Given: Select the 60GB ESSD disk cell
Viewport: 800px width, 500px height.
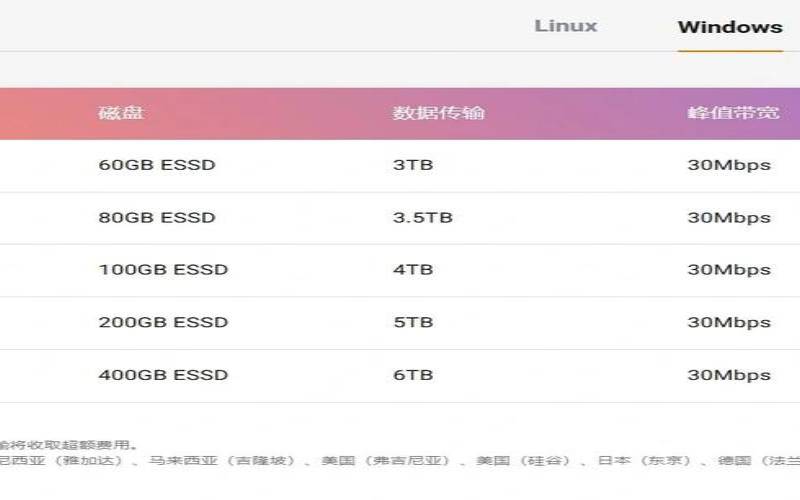Looking at the screenshot, I should click(x=157, y=165).
